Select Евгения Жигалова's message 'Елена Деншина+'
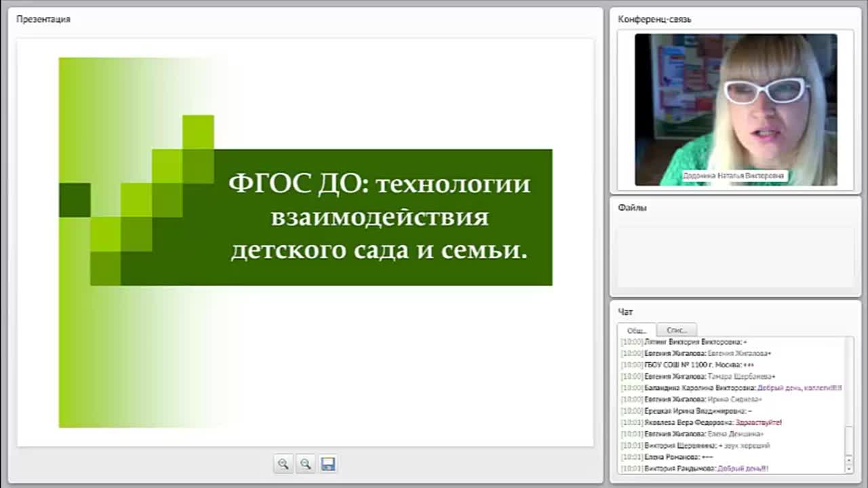 [x=692, y=434]
